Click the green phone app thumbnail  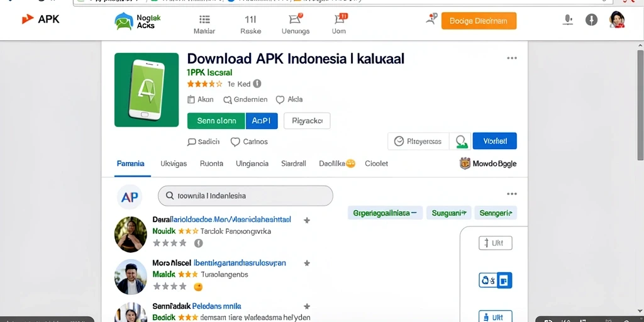(x=147, y=90)
